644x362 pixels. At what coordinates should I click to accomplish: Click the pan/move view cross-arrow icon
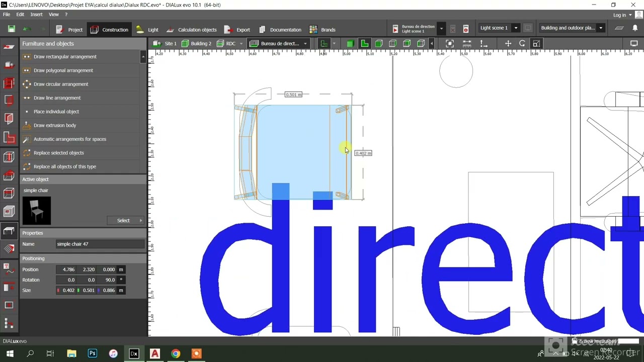(x=508, y=44)
